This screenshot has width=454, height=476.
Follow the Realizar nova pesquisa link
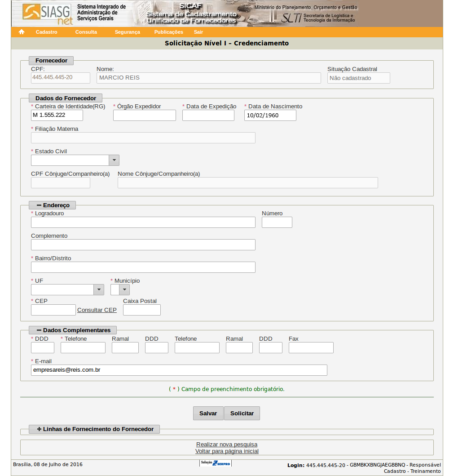tap(227, 445)
